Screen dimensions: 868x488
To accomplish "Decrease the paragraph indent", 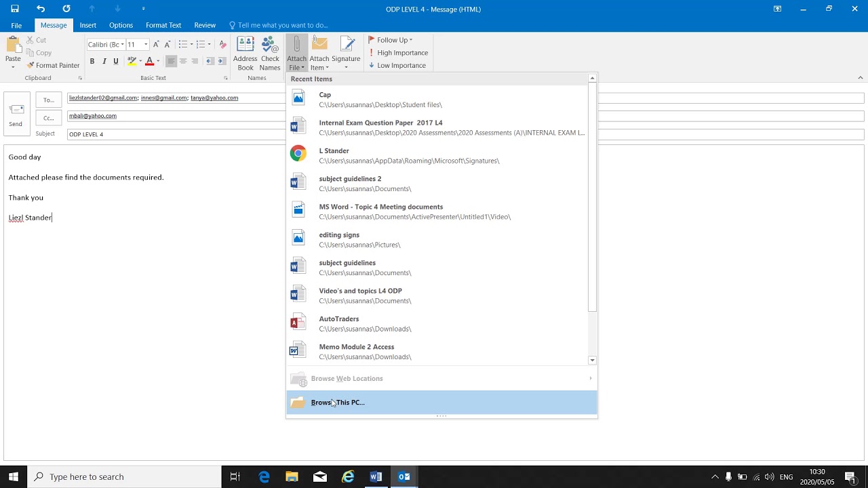I will [x=210, y=61].
